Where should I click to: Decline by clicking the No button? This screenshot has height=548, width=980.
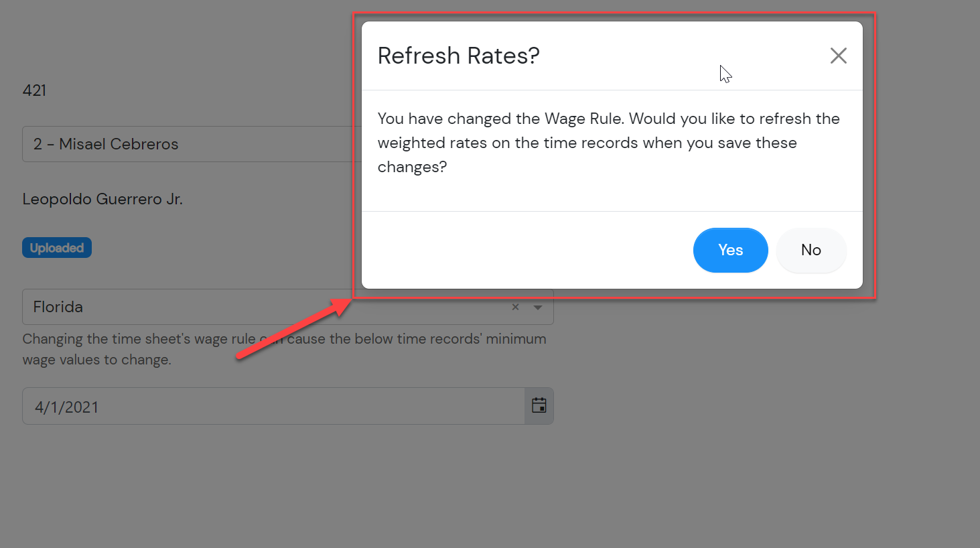click(x=811, y=250)
